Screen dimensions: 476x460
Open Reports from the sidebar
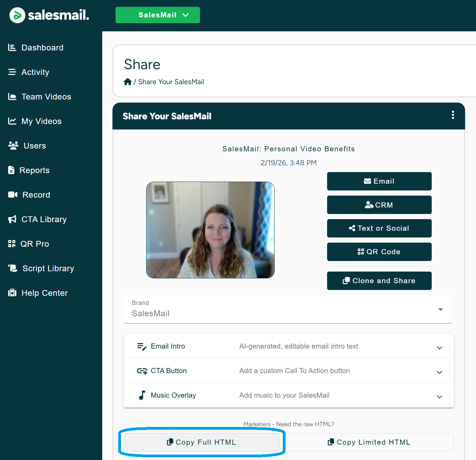pyautogui.click(x=34, y=170)
